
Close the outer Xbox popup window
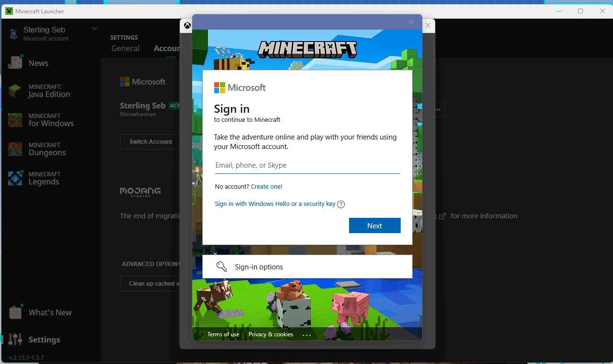pyautogui.click(x=428, y=26)
